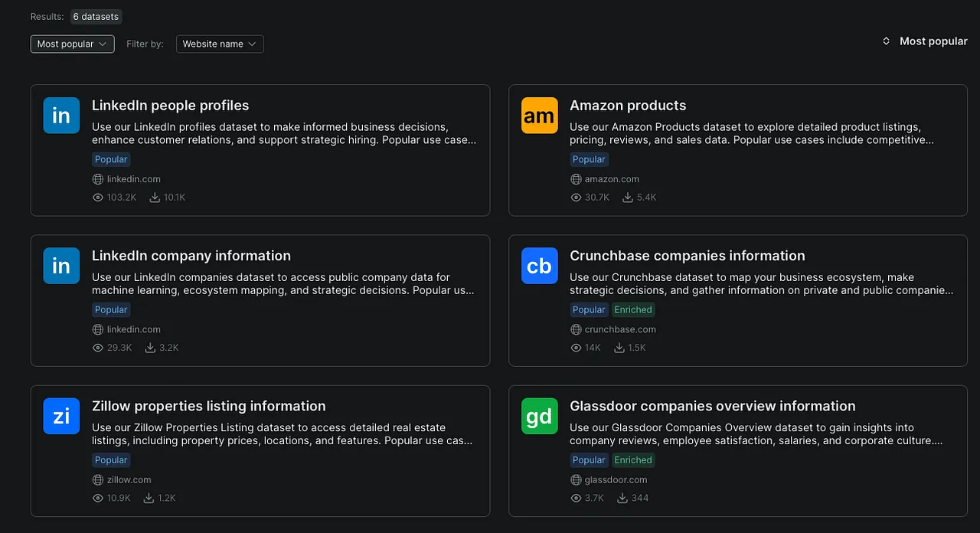Click the Most popular sort label at top right
Viewport: 980px width, 533px height.
933,41
